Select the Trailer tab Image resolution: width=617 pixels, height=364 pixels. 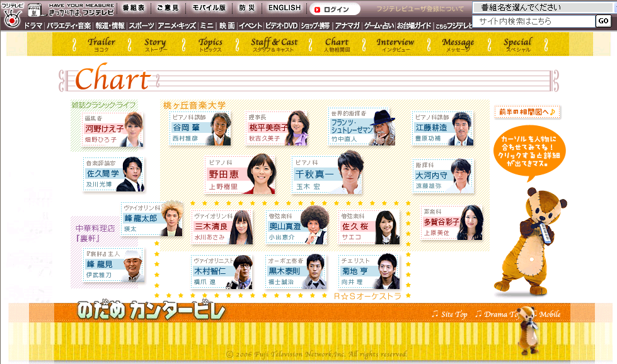pyautogui.click(x=101, y=44)
